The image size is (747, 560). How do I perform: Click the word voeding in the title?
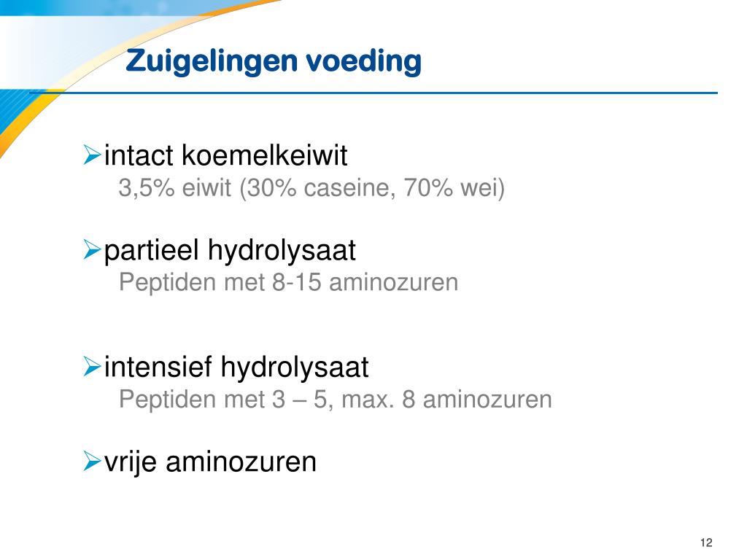(363, 62)
